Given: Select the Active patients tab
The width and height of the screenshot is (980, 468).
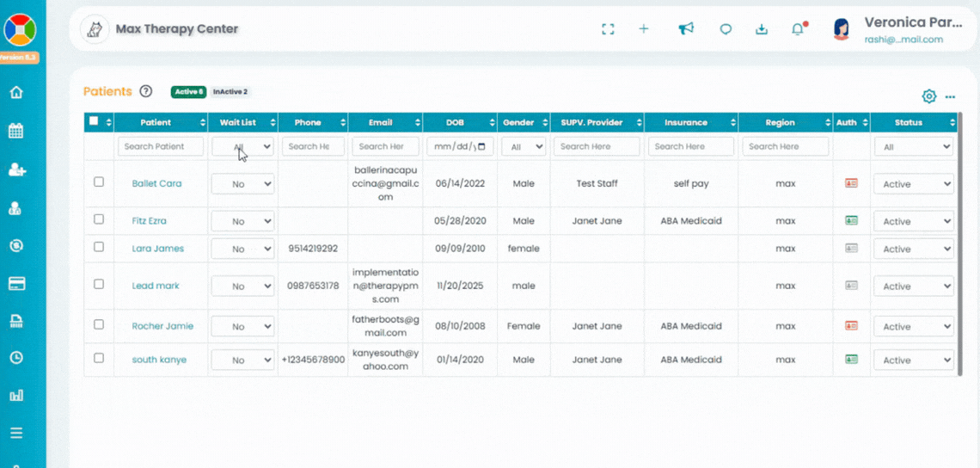Looking at the screenshot, I should click(188, 92).
